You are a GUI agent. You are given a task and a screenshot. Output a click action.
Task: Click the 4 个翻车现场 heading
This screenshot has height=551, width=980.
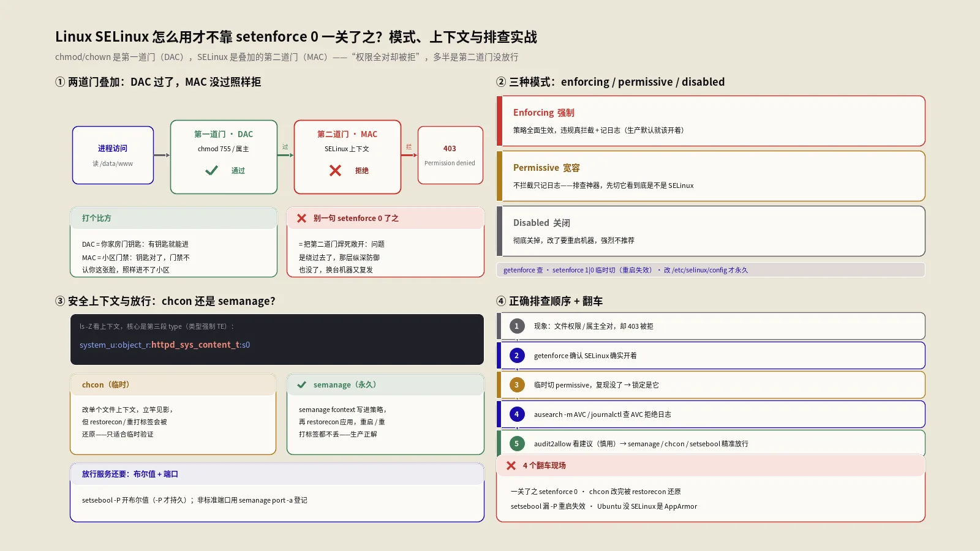(544, 465)
